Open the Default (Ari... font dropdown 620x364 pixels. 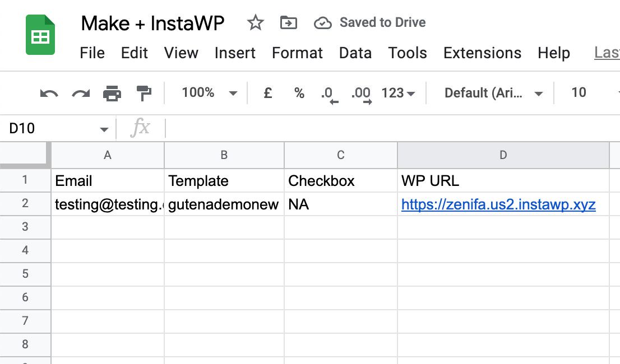coord(493,93)
